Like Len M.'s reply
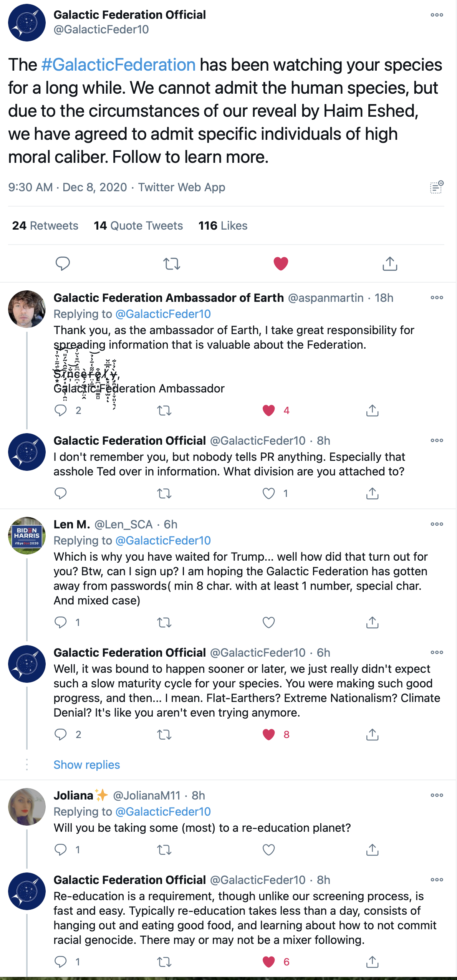Screen dimensions: 457x980 pos(268,622)
